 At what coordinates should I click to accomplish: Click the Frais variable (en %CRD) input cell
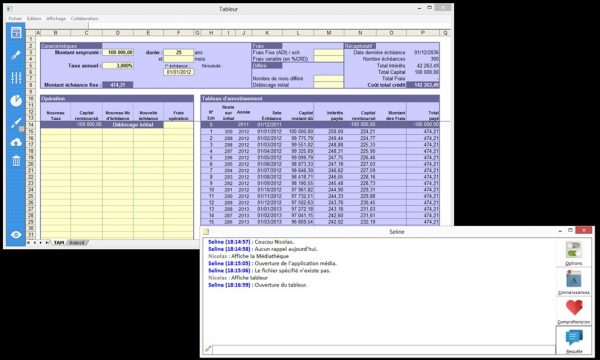tap(329, 59)
